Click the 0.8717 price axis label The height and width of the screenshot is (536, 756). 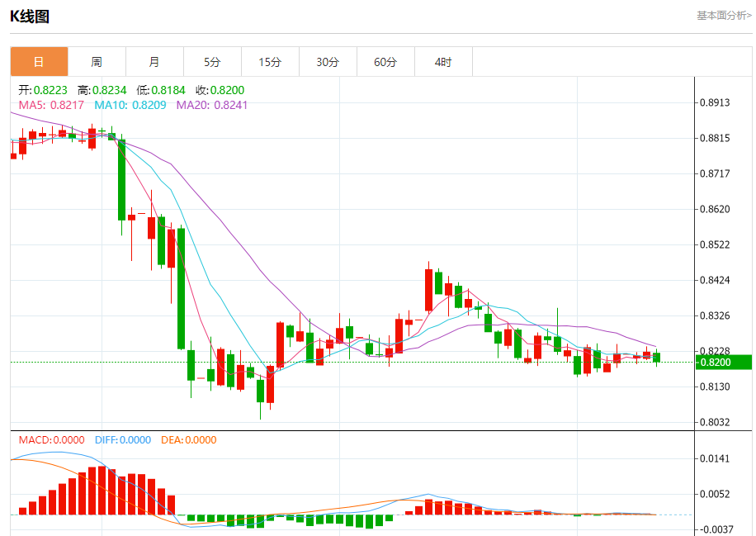coord(715,173)
